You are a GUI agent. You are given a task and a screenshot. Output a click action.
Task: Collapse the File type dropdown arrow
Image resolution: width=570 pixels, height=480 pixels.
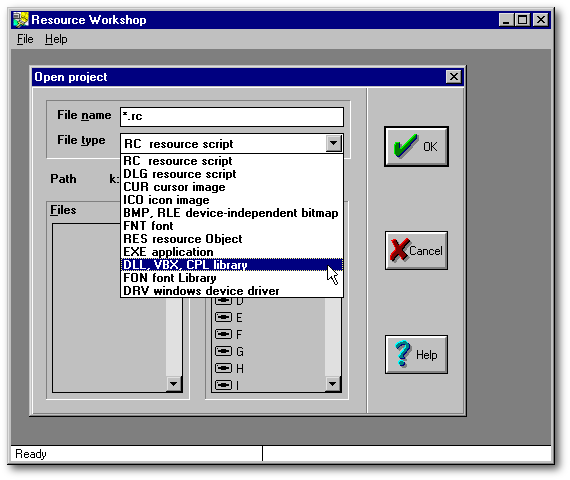(333, 143)
